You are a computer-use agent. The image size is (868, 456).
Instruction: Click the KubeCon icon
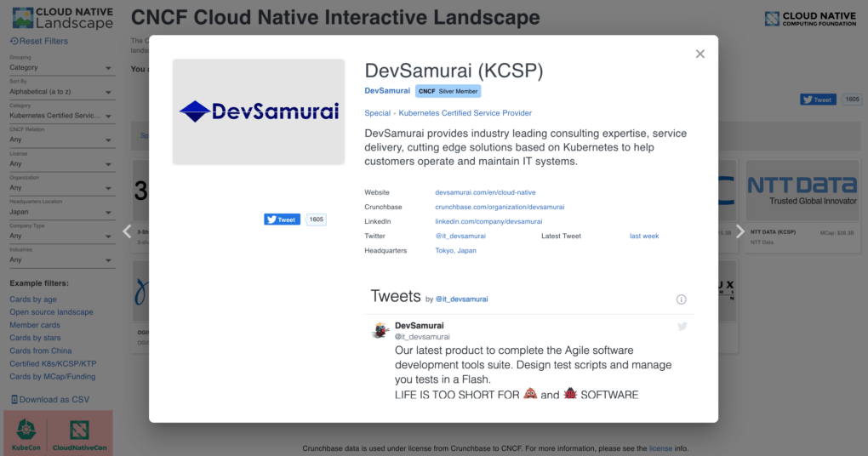(x=26, y=434)
